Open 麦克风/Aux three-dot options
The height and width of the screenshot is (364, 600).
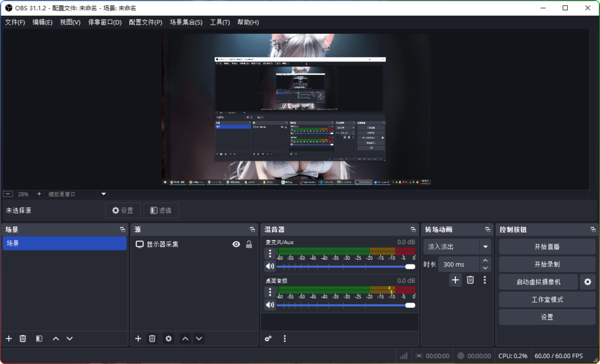pyautogui.click(x=270, y=253)
